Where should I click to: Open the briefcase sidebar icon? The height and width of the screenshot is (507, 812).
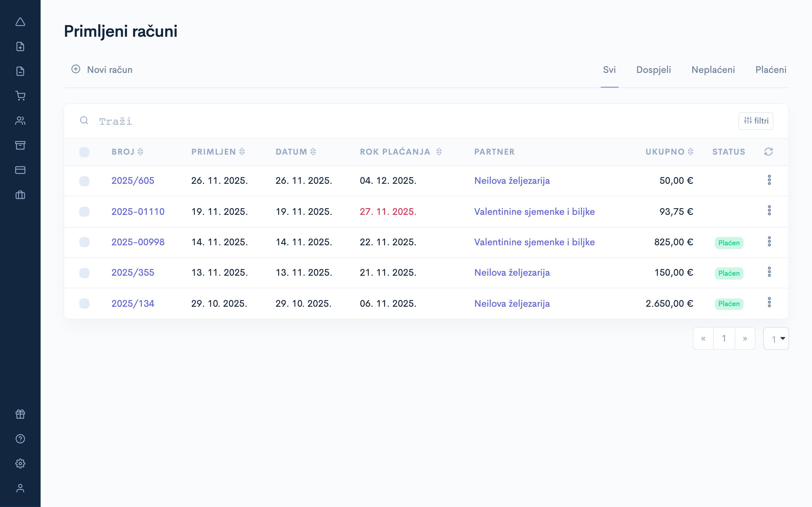[20, 195]
